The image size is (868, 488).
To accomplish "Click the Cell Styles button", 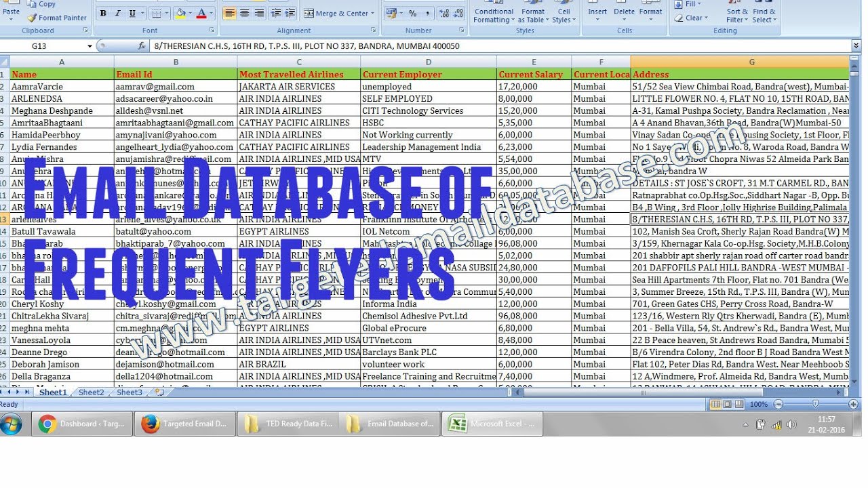I will coord(565,15).
